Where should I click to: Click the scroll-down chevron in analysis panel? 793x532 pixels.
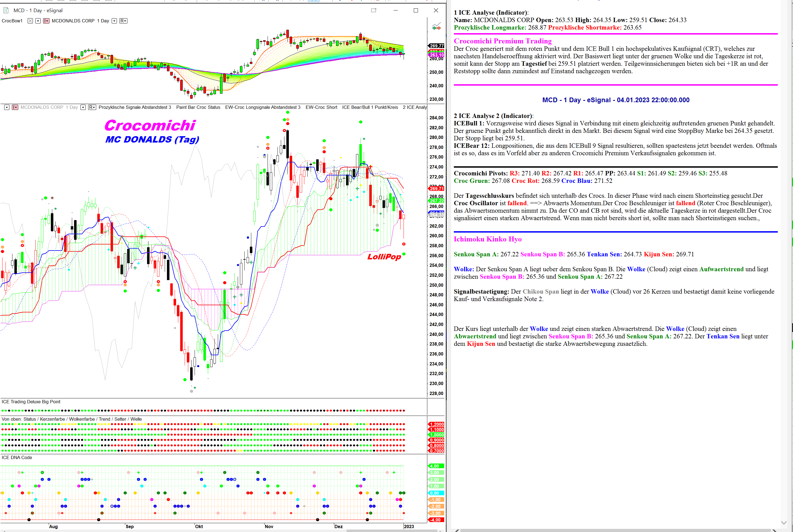tap(784, 523)
